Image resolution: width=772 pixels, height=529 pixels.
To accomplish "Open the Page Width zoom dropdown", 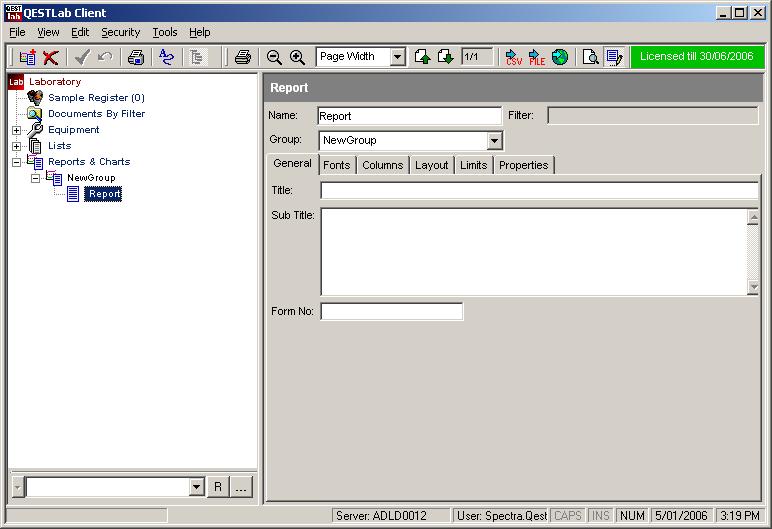I will point(397,57).
